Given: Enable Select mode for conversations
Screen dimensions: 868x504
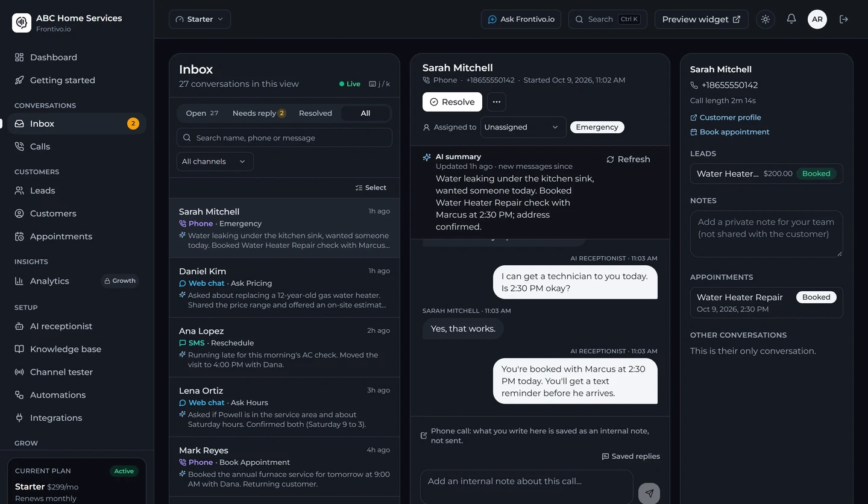Looking at the screenshot, I should [x=371, y=187].
